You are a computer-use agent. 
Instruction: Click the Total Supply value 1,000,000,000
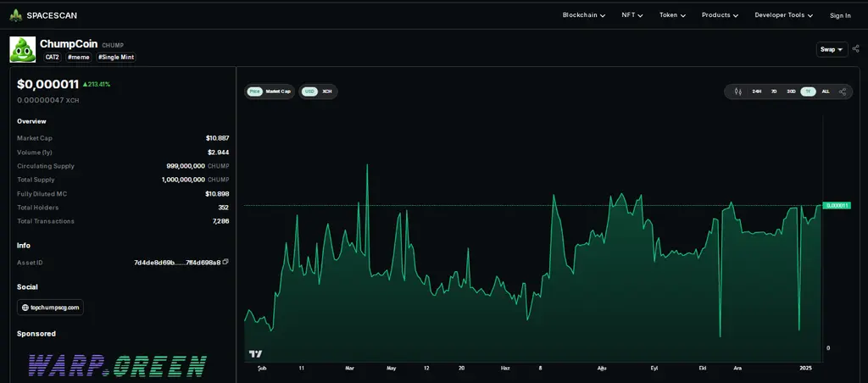(x=184, y=180)
